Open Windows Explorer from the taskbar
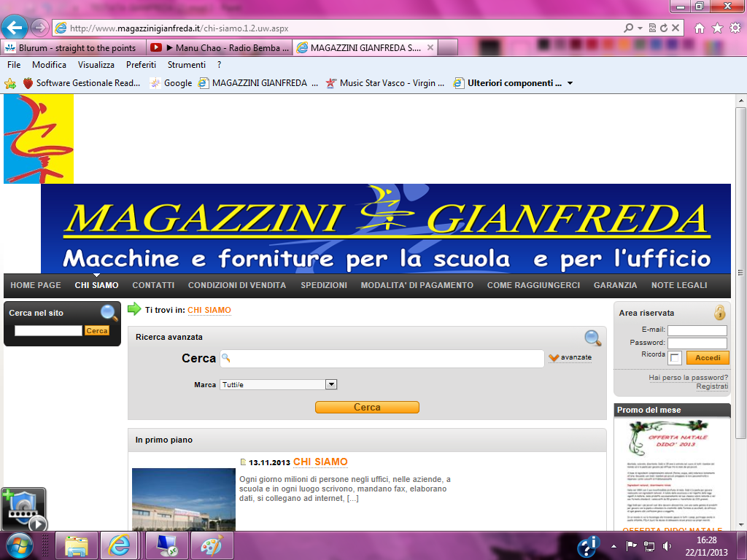Image resolution: width=747 pixels, height=560 pixels. coord(76,546)
